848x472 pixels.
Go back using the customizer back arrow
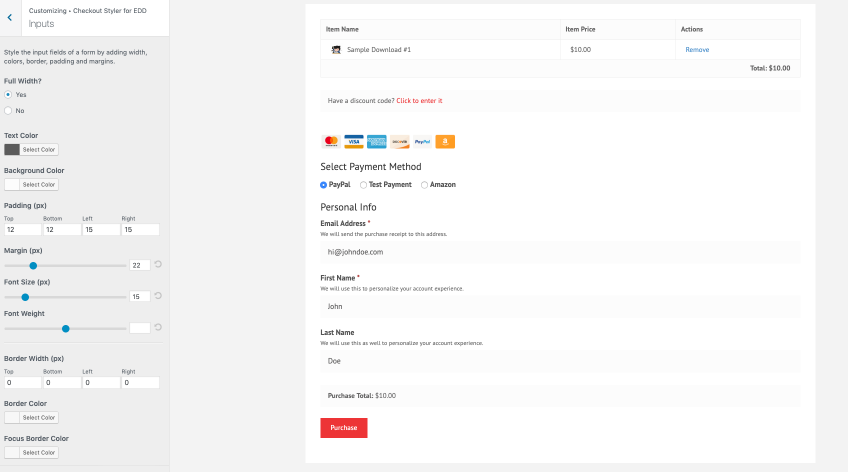[x=10, y=17]
